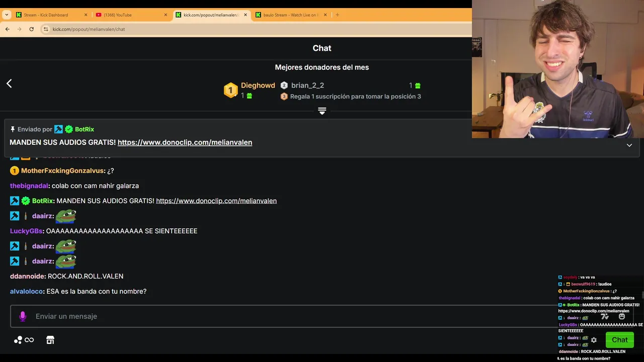Expand the pinned message chevron
The height and width of the screenshot is (362, 644).
click(629, 145)
